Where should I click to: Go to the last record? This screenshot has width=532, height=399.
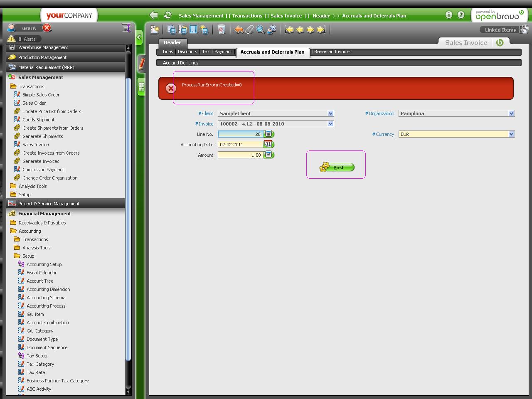click(321, 30)
